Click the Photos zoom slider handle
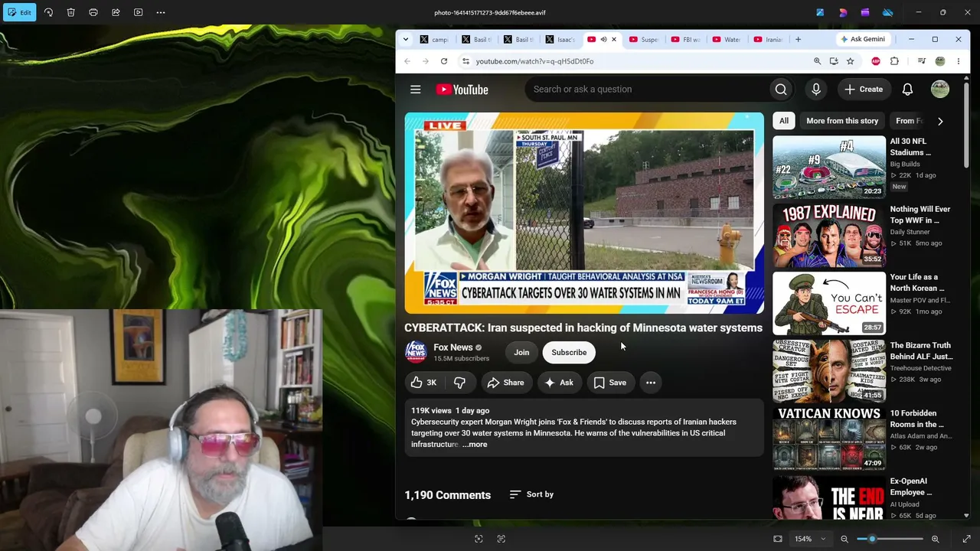Image resolution: width=980 pixels, height=551 pixels. click(x=872, y=539)
